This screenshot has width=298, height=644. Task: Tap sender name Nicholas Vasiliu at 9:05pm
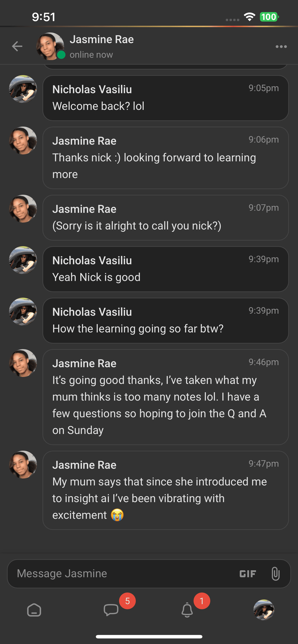click(92, 89)
